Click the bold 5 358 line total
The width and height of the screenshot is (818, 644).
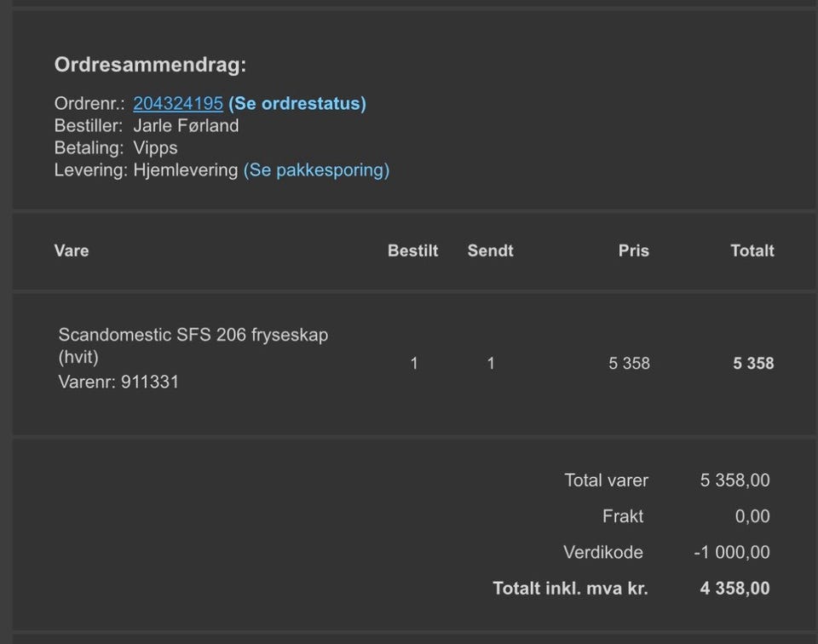coord(753,364)
